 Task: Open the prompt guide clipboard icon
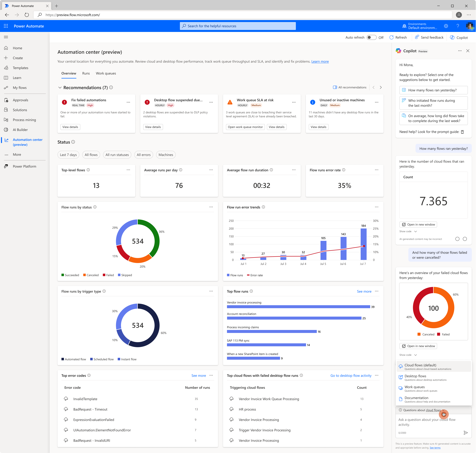pyautogui.click(x=462, y=132)
